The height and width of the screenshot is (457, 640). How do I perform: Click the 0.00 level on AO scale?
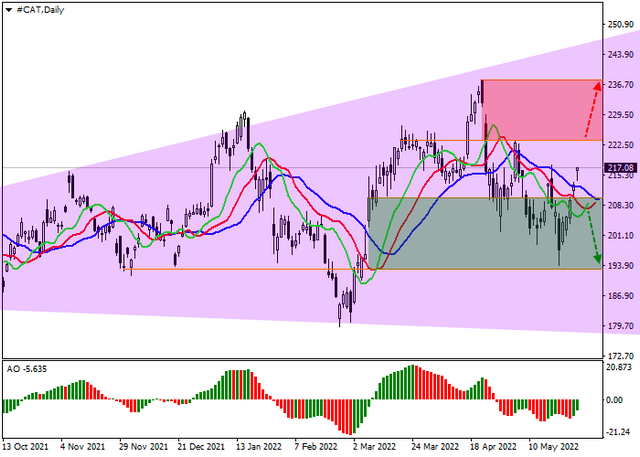coord(614,400)
